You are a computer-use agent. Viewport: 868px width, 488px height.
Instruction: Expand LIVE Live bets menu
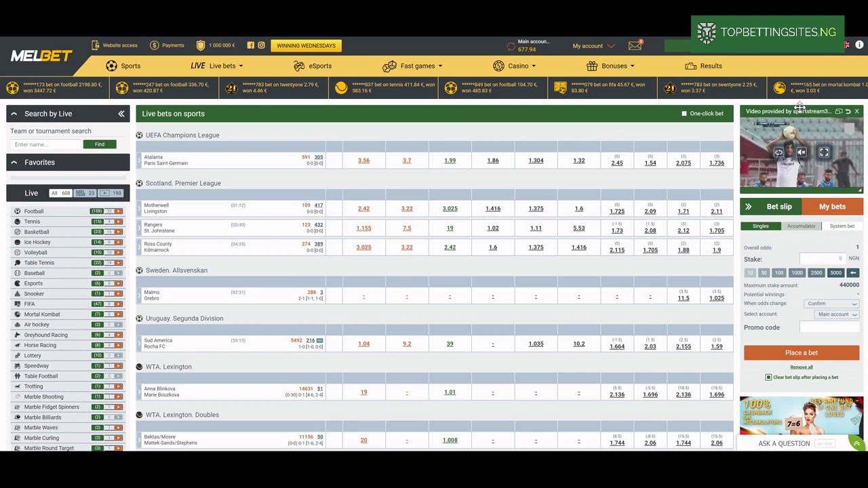[x=217, y=66]
